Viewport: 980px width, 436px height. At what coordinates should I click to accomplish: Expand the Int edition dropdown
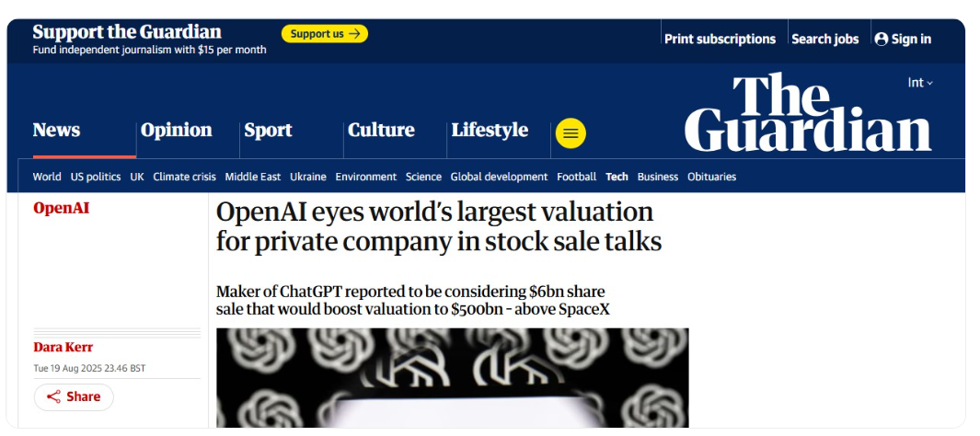click(920, 83)
